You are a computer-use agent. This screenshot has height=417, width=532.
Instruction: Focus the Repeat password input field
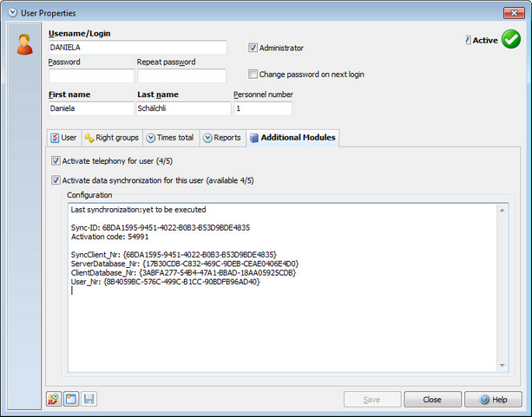tap(181, 75)
